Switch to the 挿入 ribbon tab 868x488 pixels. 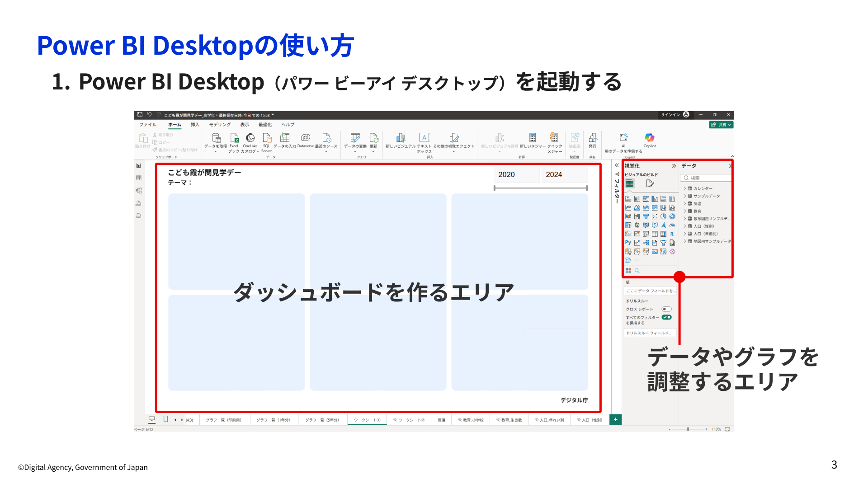pyautogui.click(x=195, y=125)
